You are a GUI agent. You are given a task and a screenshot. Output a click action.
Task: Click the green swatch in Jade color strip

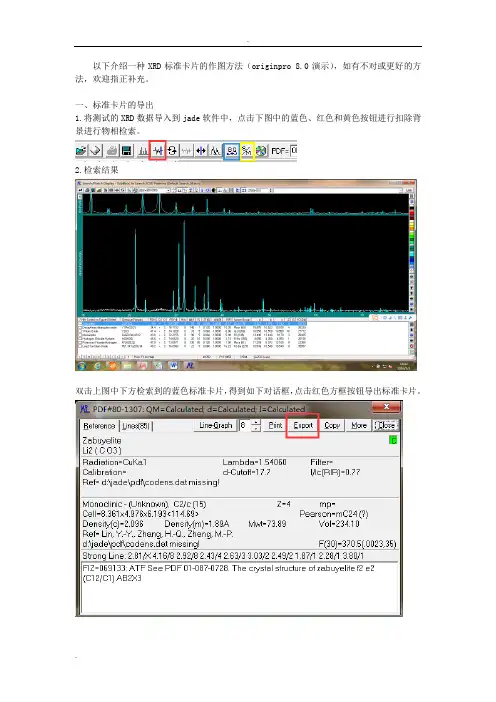pyautogui.click(x=412, y=235)
